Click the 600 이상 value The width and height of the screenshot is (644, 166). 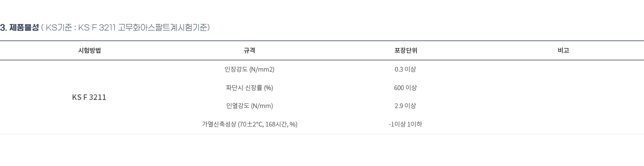pyautogui.click(x=405, y=88)
